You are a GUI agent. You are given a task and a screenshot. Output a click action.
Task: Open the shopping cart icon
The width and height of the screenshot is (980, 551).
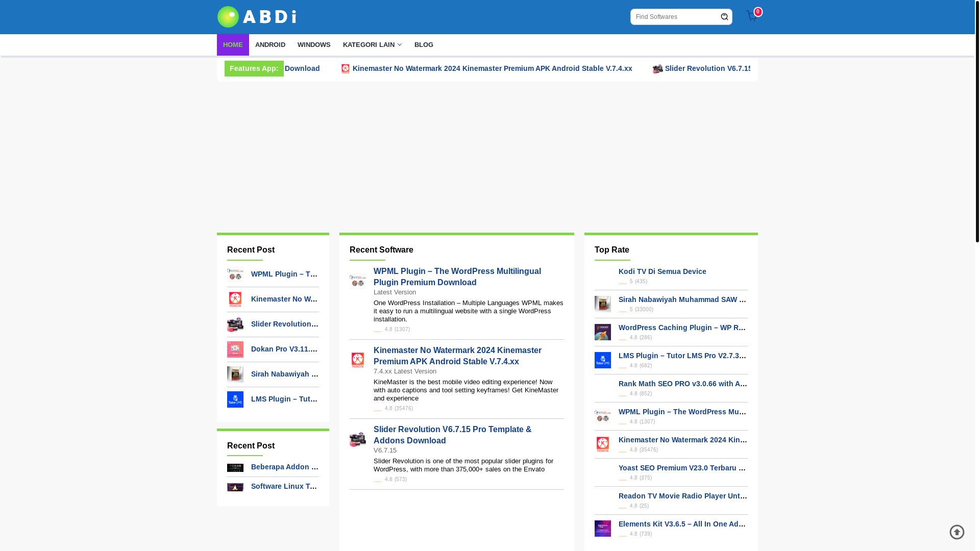point(752,16)
